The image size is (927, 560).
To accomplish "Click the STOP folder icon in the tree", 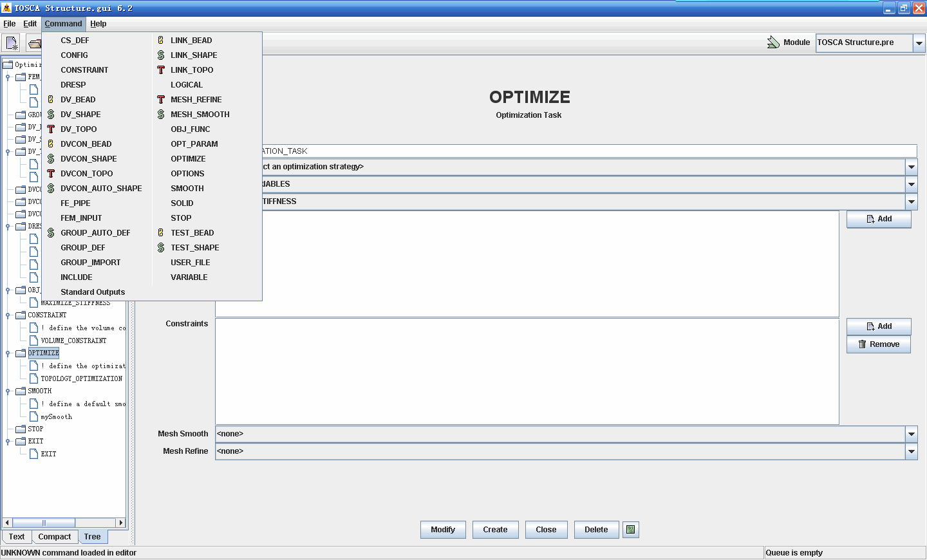I will click(21, 429).
